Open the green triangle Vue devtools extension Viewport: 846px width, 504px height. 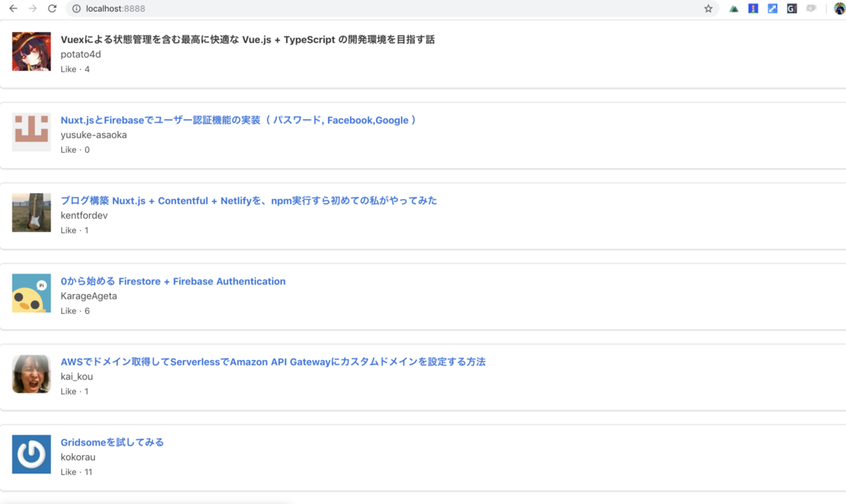pos(734,8)
